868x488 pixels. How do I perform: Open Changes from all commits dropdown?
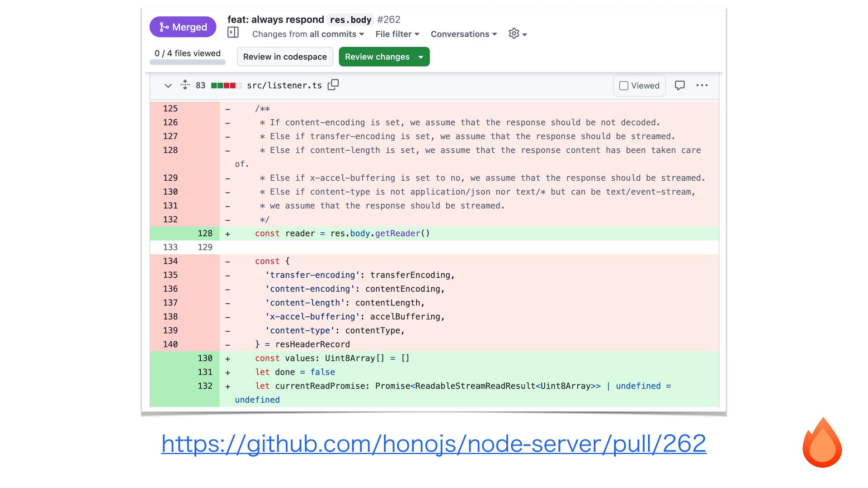(x=308, y=34)
